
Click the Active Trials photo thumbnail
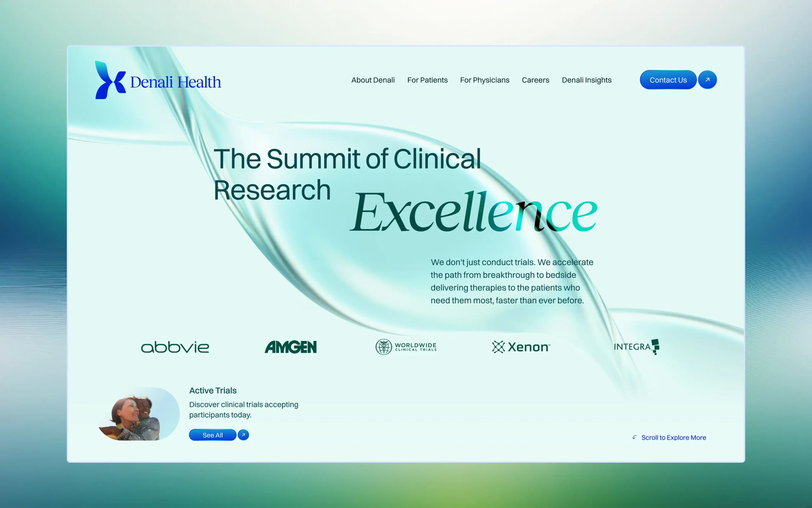[x=139, y=414]
